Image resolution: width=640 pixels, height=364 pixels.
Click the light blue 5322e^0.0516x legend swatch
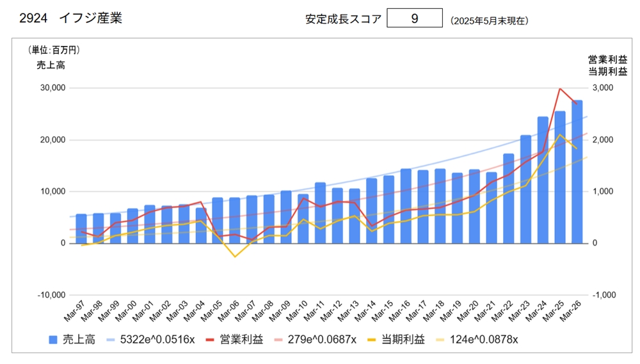click(111, 340)
